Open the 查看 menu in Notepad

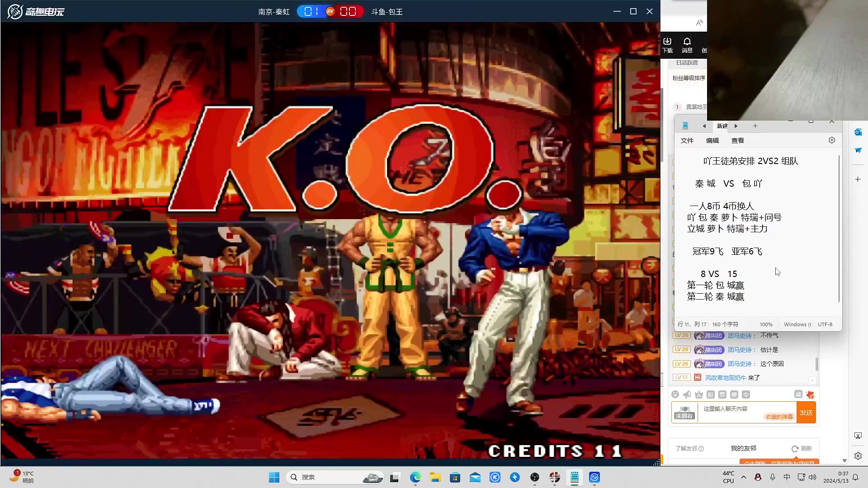click(737, 141)
